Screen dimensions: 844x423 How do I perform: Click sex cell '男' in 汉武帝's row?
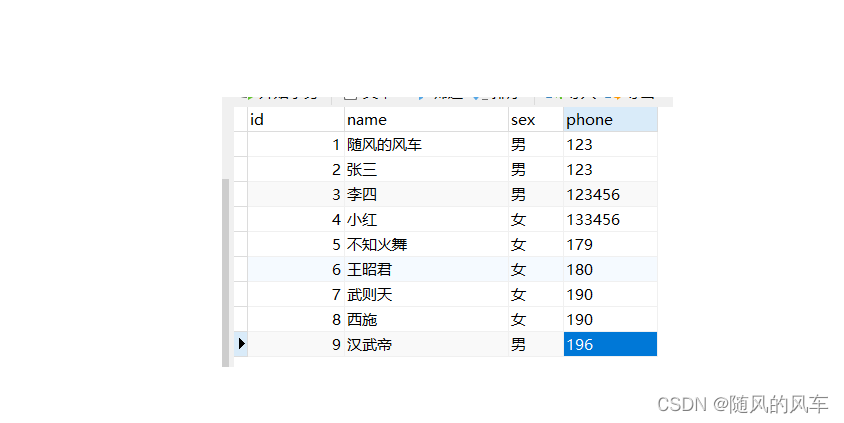click(x=536, y=344)
